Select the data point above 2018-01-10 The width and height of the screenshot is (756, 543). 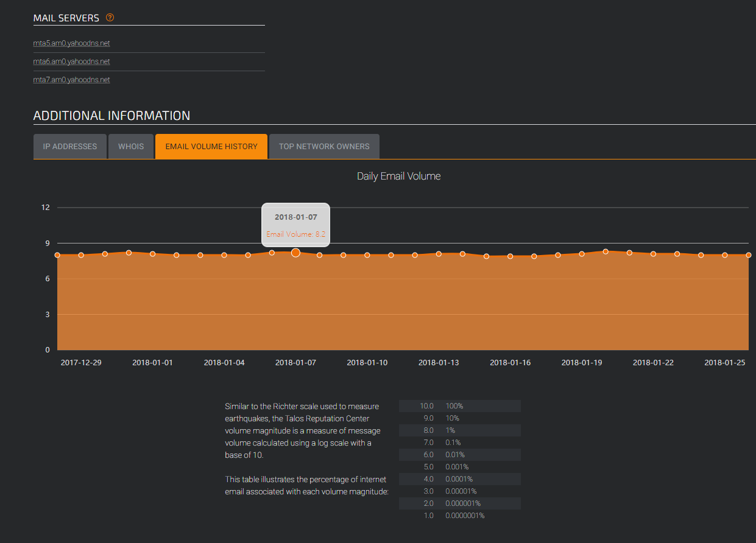pyautogui.click(x=367, y=255)
